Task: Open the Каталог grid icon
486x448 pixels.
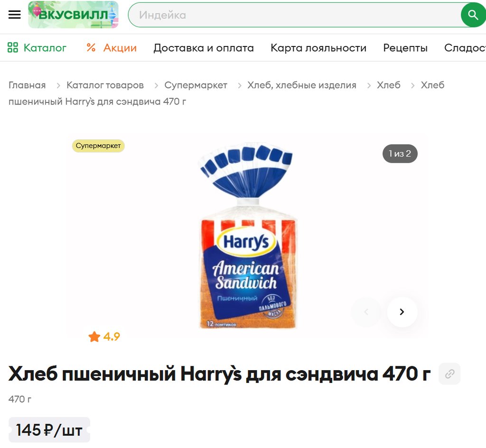Action: click(x=13, y=47)
